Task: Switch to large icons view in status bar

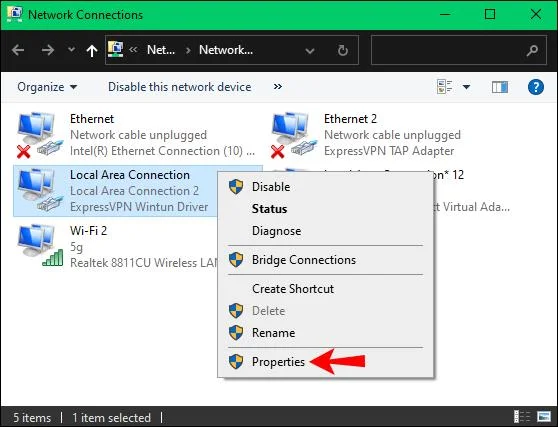Action: tap(543, 416)
